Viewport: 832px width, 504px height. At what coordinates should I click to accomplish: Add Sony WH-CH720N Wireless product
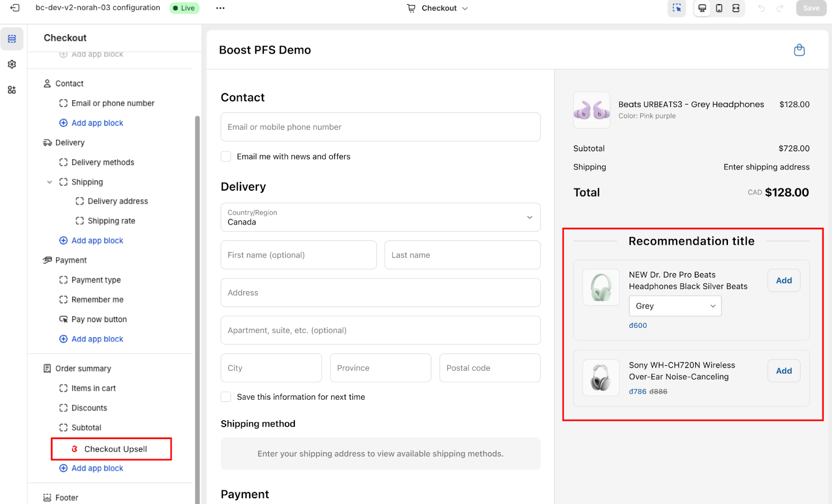coord(784,371)
